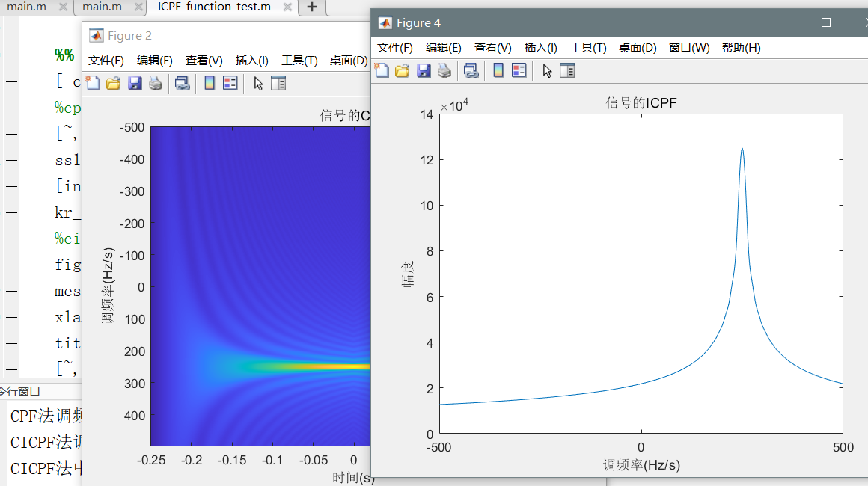Close ICPF_function_test.m tab
This screenshot has width=868, height=486.
tap(287, 7)
